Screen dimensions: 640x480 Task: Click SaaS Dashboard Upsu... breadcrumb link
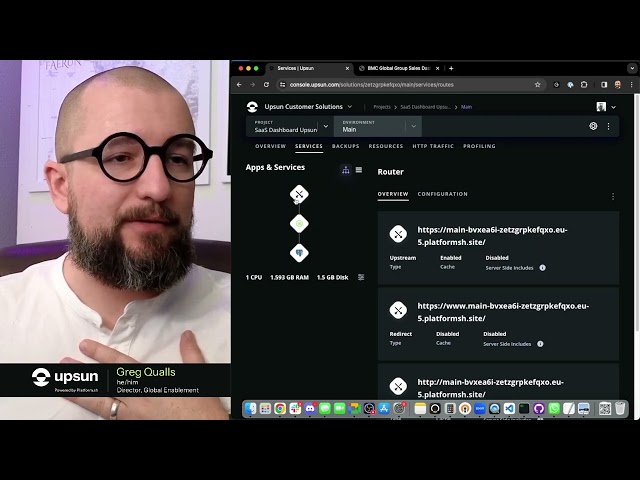tap(425, 107)
